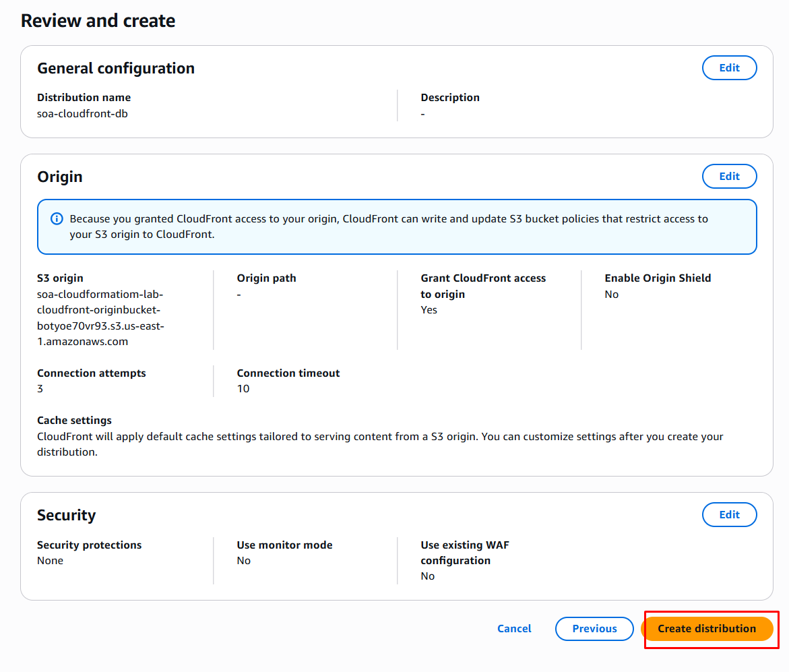Click the Connection timeout value 10
Image resolution: width=789 pixels, height=672 pixels.
243,389
